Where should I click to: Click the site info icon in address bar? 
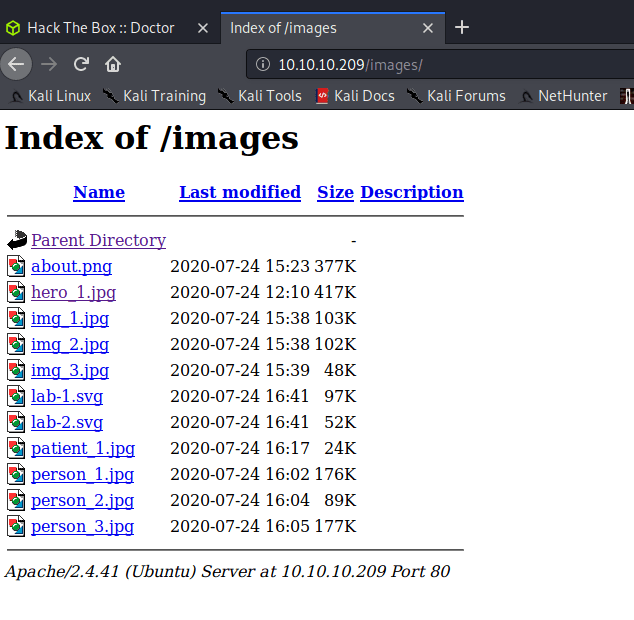[x=263, y=65]
